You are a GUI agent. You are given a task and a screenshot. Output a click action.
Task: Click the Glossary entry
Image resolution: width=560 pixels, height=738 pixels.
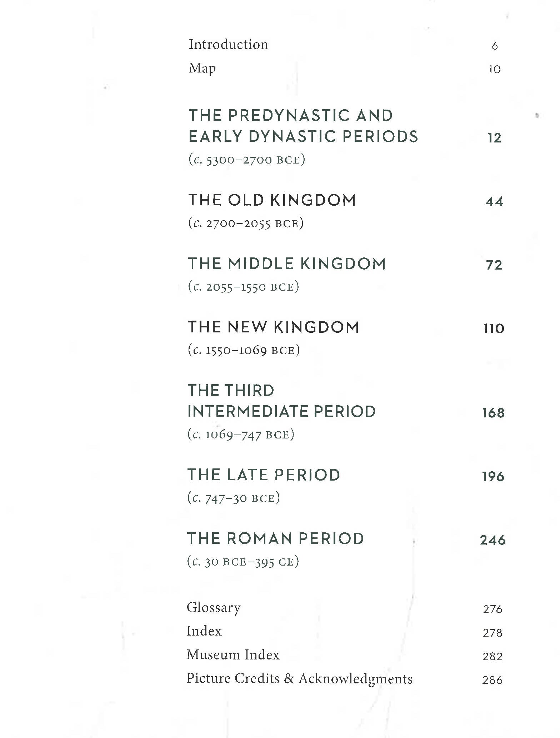pyautogui.click(x=214, y=608)
